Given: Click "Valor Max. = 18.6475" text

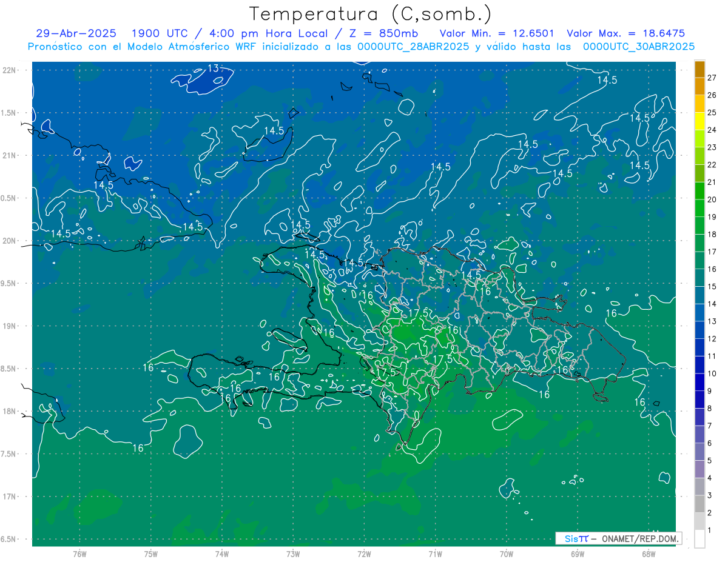Looking at the screenshot, I should tap(625, 33).
